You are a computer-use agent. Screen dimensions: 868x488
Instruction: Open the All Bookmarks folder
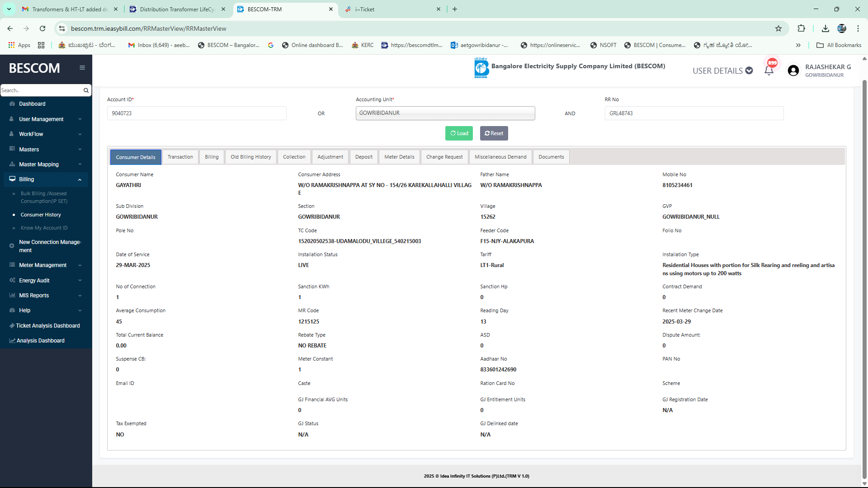tap(839, 45)
